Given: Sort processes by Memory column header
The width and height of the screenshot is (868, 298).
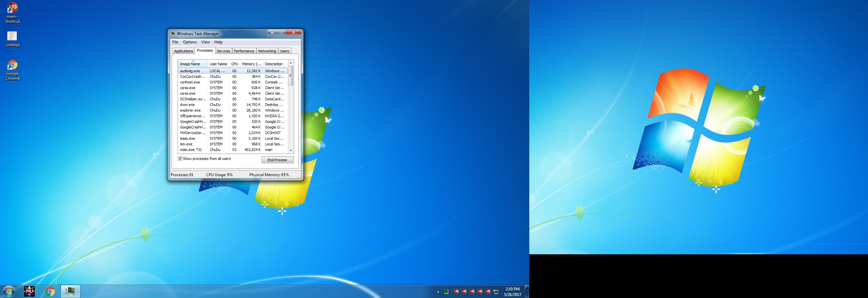Looking at the screenshot, I should click(x=251, y=64).
